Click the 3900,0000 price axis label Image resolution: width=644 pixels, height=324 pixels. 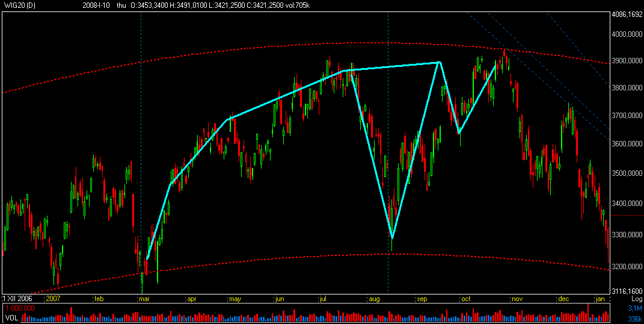pos(626,60)
